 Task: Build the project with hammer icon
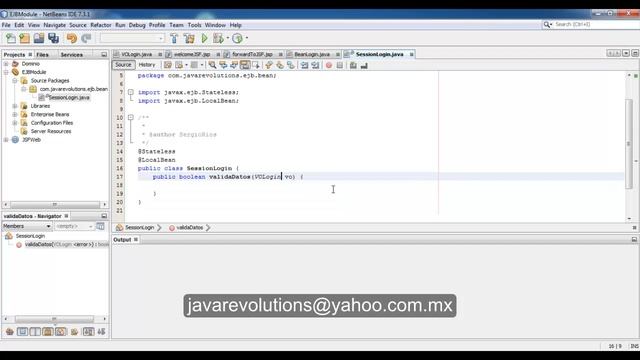click(x=174, y=38)
